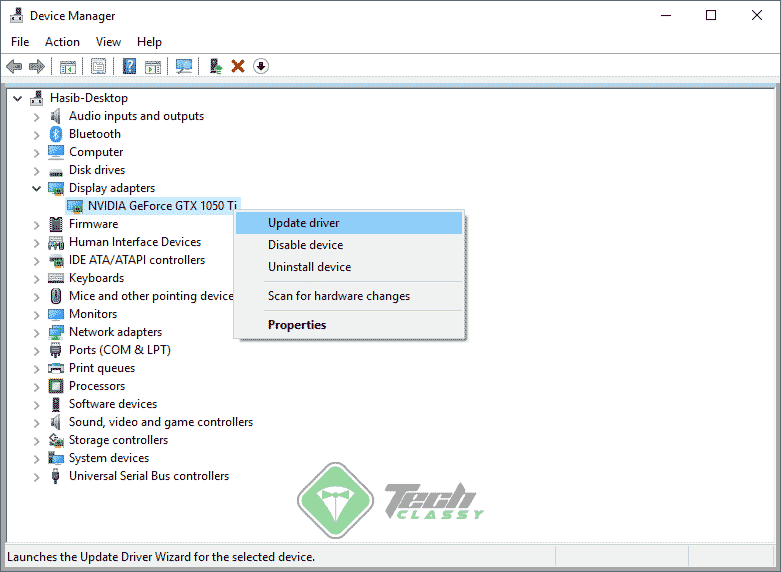Image resolution: width=781 pixels, height=572 pixels.
Task: Click the NVIDIA GeForce GTX 1050 Ti device icon
Action: click(x=75, y=206)
